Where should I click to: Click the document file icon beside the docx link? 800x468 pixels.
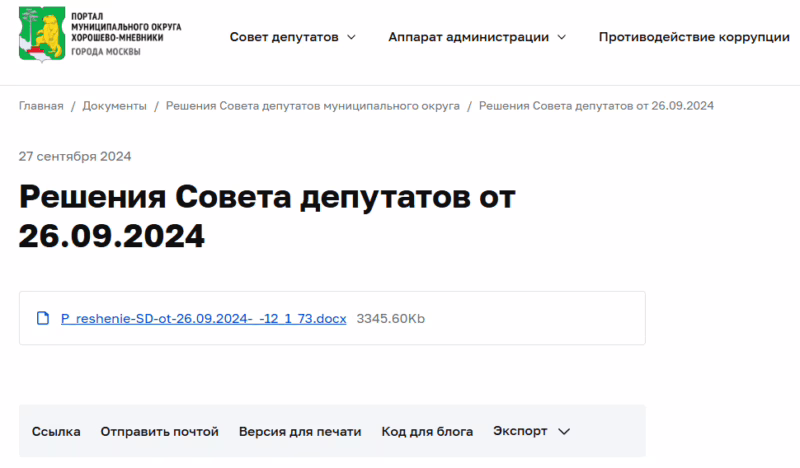pyautogui.click(x=43, y=318)
